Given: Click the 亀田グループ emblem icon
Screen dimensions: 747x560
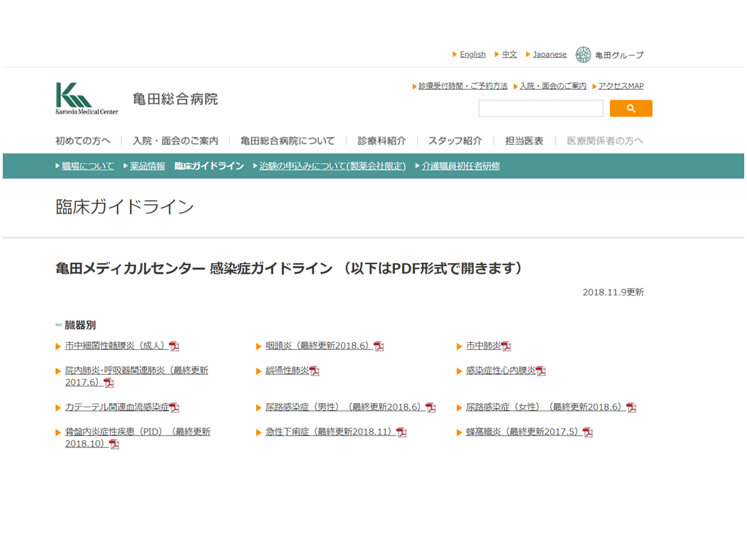Looking at the screenshot, I should (x=583, y=55).
